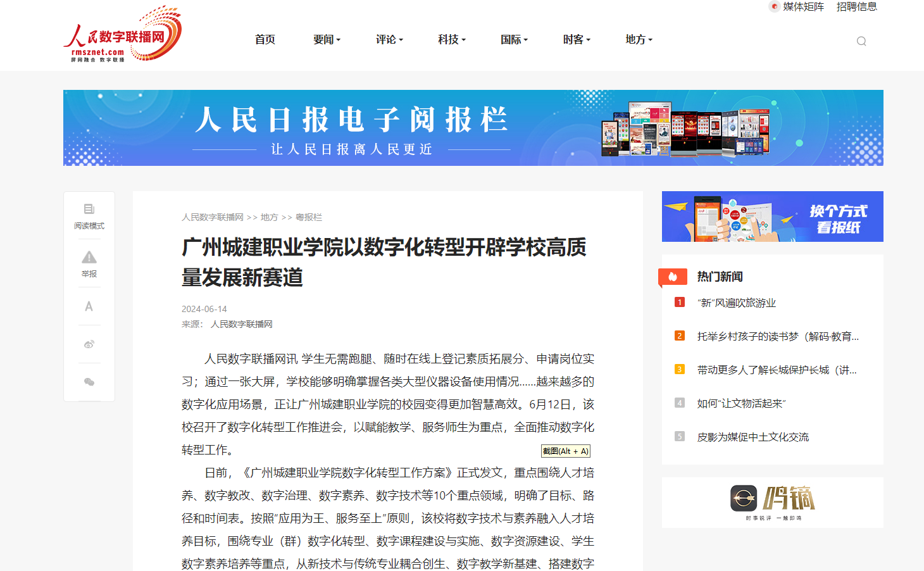Click the 换个方式看报纸 sidebar banner
The width and height of the screenshot is (924, 571).
coord(772,216)
